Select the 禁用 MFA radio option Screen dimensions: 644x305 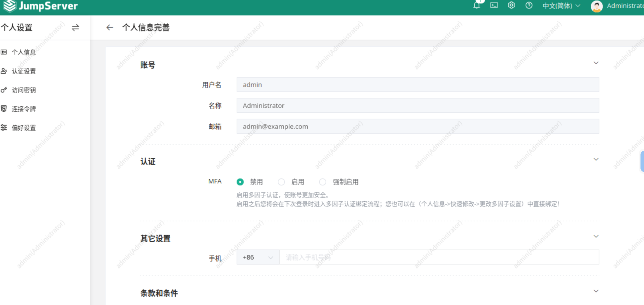[x=240, y=182]
